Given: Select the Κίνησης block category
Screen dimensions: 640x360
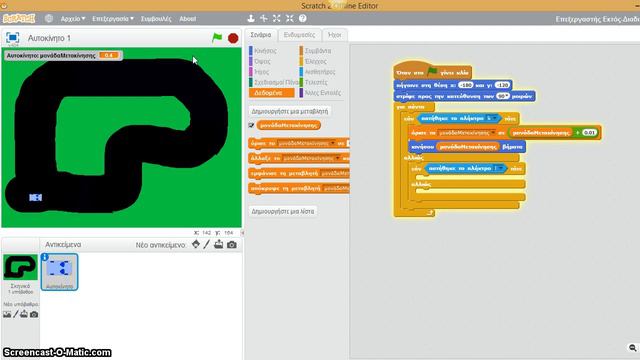Looking at the screenshot, I should [265, 51].
